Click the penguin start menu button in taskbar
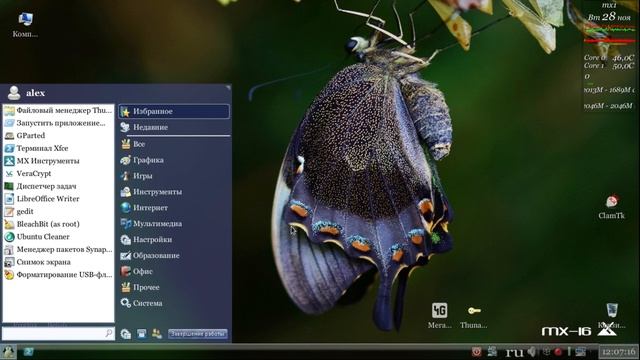This screenshot has height=360, width=640. [x=8, y=352]
